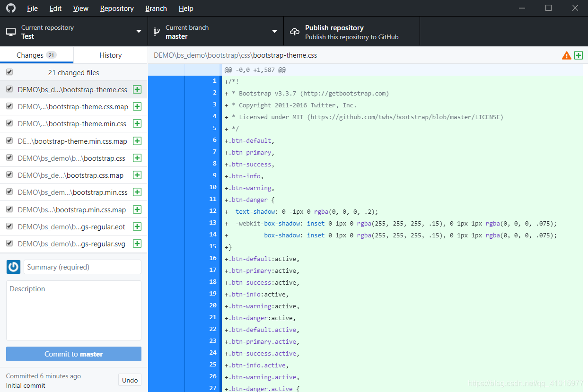Click green added icon for gs-regular.eot

point(137,226)
